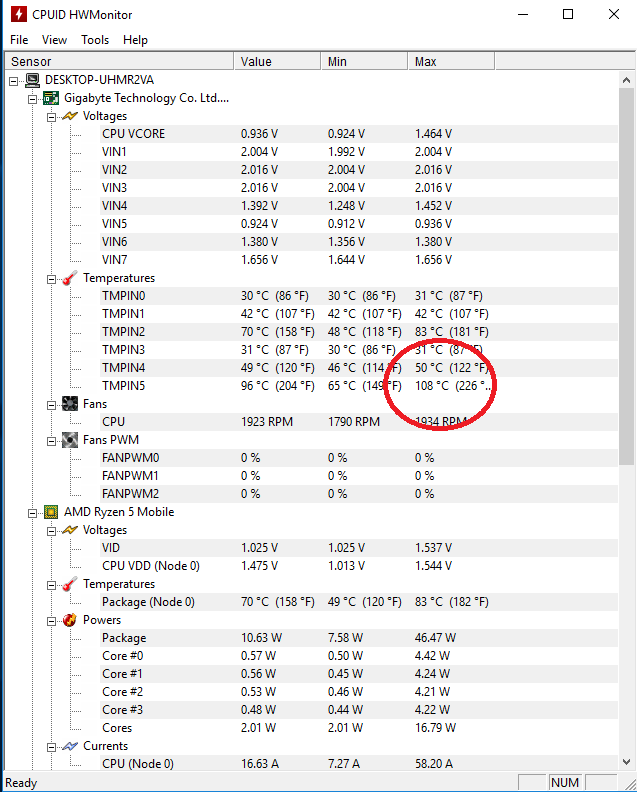This screenshot has width=637, height=795.
Task: Select the VIN1 voltage row
Action: pos(359,152)
